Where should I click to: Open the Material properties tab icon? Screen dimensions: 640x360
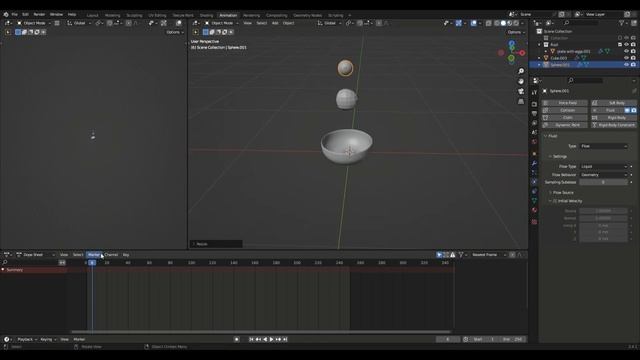[x=534, y=210]
